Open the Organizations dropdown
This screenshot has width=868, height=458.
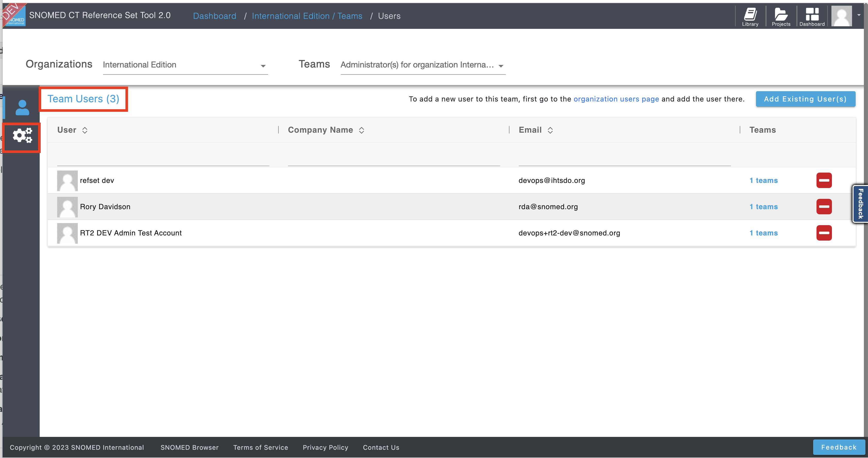[185, 65]
